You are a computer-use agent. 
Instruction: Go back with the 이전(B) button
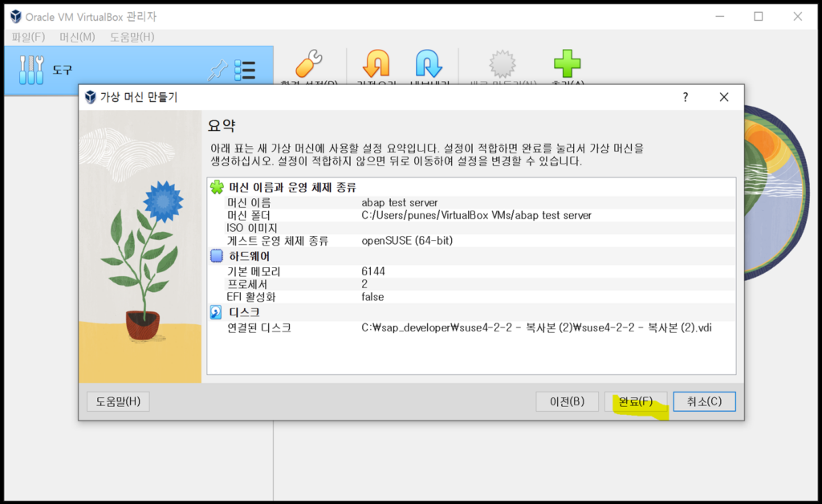pyautogui.click(x=568, y=401)
